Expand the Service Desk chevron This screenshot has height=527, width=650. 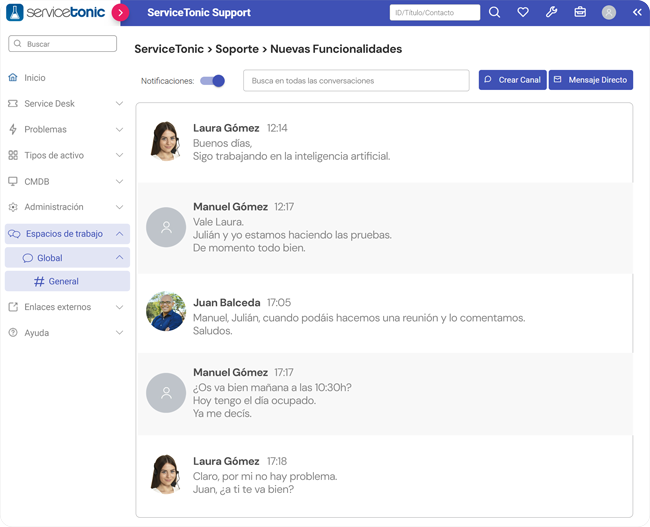[x=119, y=103]
